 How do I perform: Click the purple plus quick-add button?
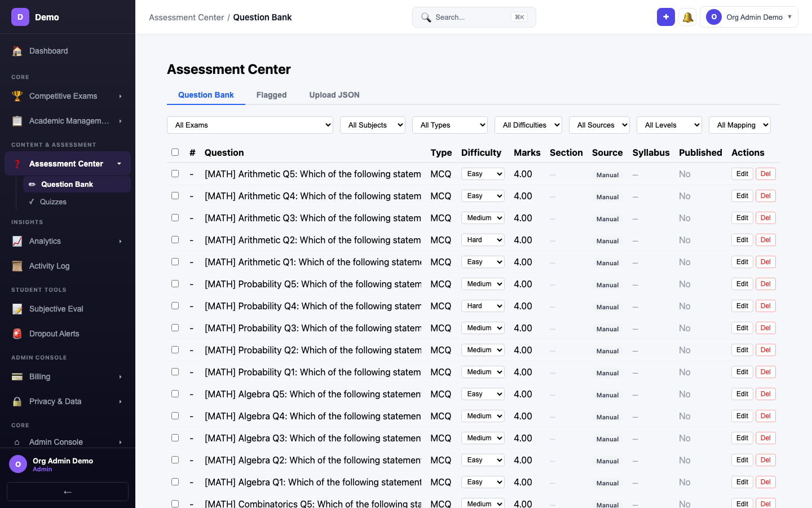(x=666, y=17)
